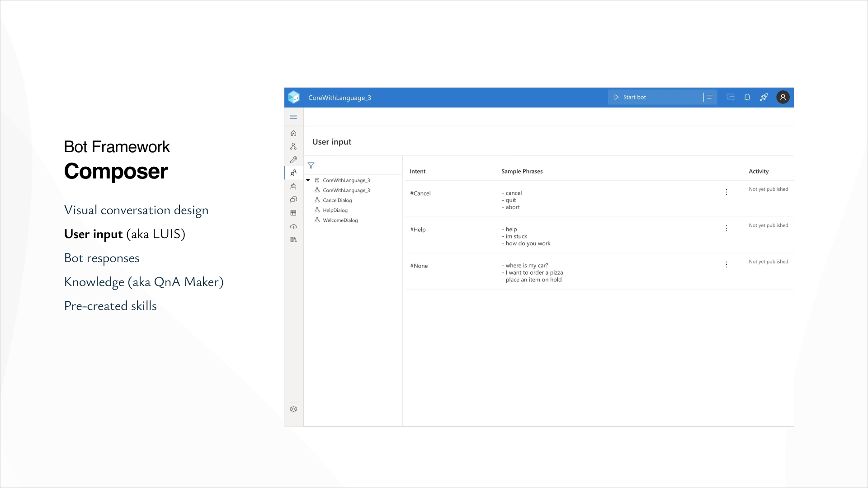Click the Sample Phrases column header
The height and width of the screenshot is (488, 868).
point(522,171)
